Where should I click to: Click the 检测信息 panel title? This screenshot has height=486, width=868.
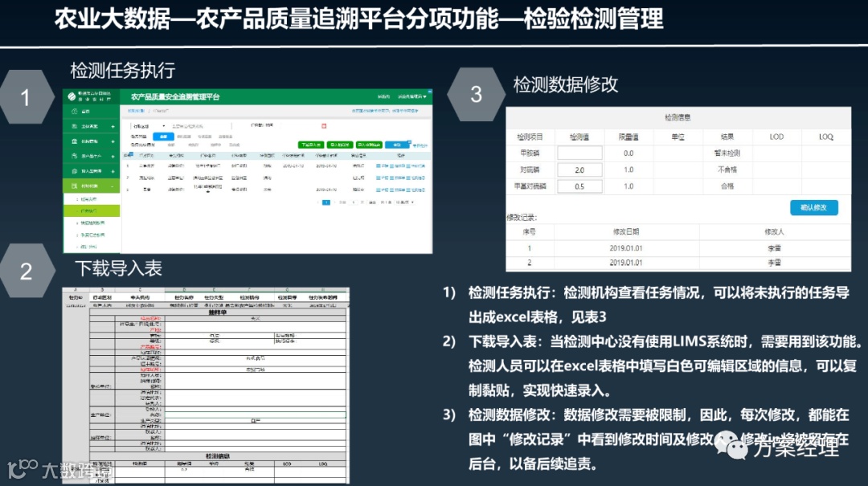678,117
